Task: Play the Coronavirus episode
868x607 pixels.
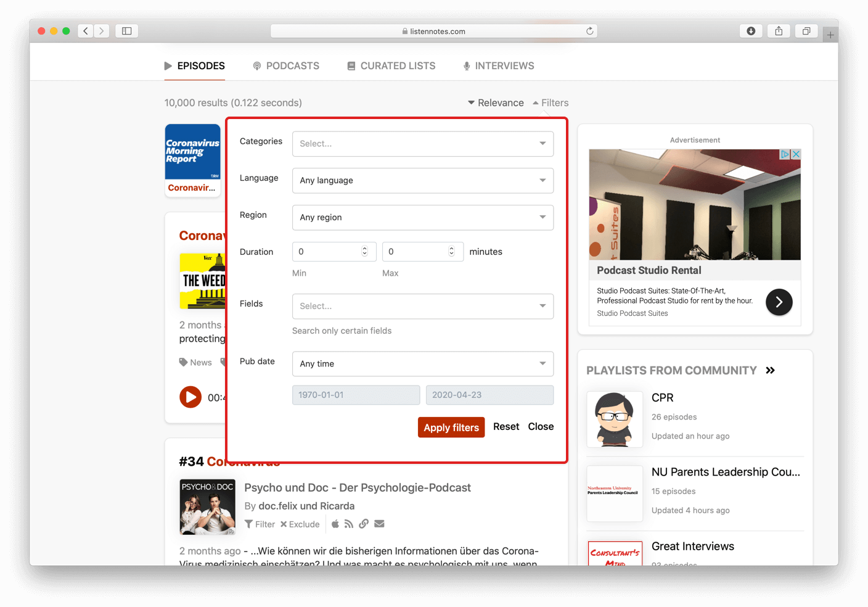Action: (x=190, y=397)
